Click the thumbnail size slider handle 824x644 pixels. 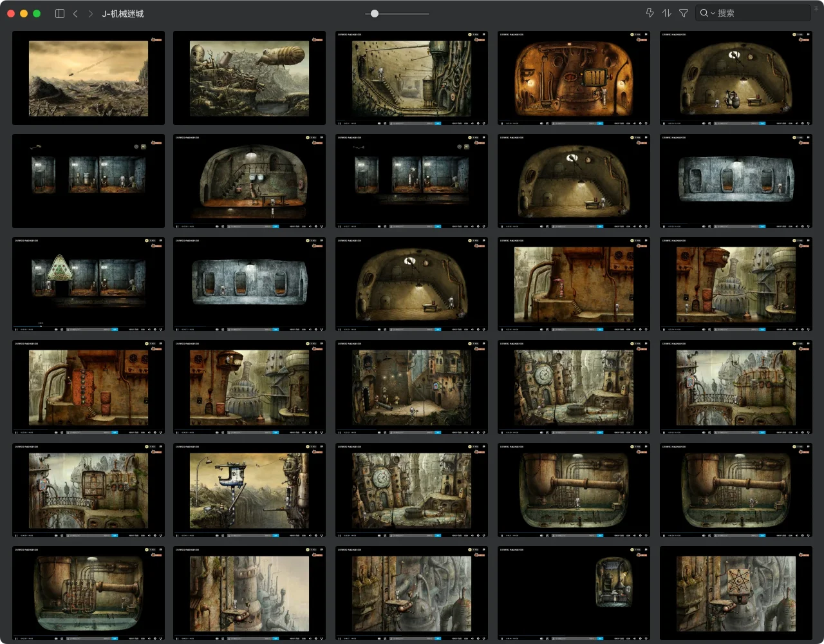tap(375, 14)
